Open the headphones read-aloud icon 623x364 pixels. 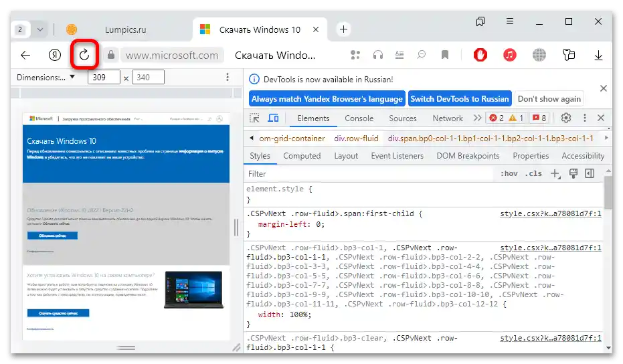coord(378,55)
